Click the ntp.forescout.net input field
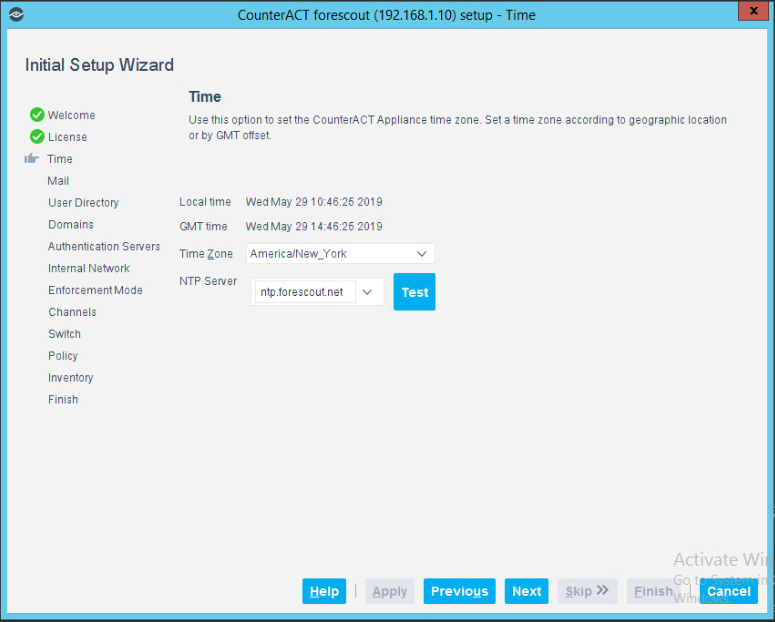The width and height of the screenshot is (775, 622). click(305, 292)
